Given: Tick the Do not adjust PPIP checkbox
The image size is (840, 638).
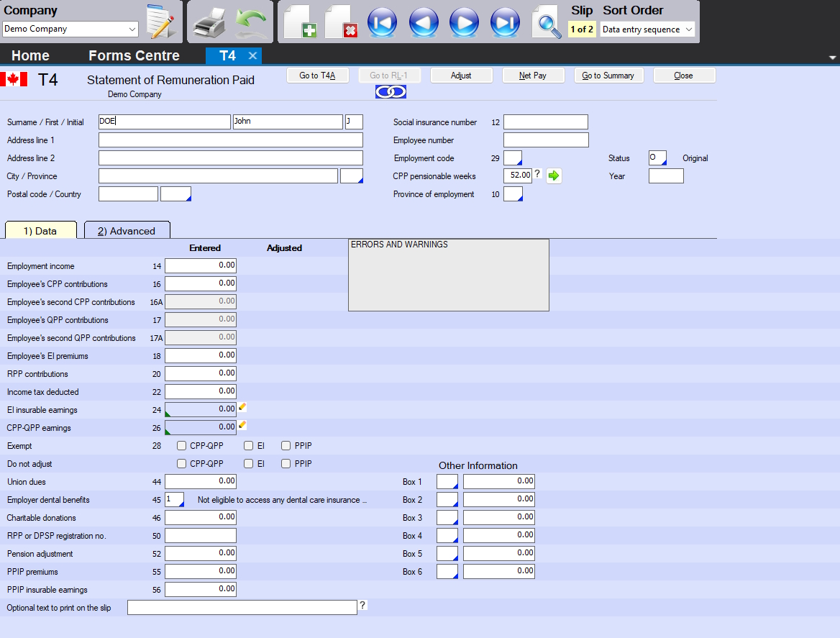Looking at the screenshot, I should coord(286,464).
